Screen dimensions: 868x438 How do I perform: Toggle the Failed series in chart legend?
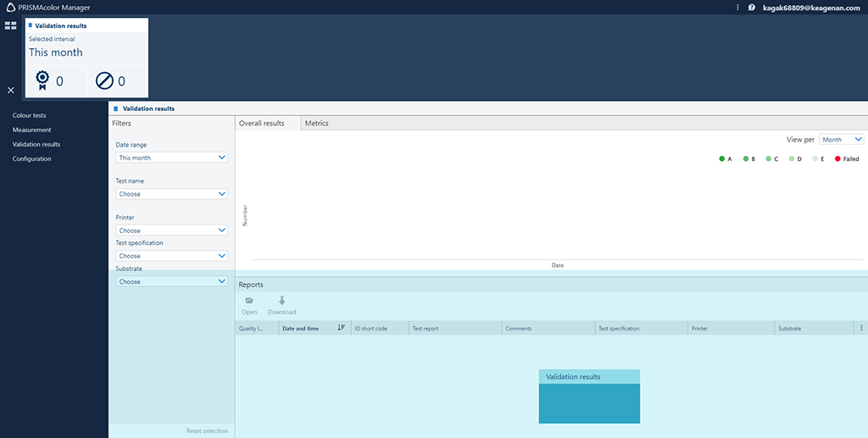(850, 159)
